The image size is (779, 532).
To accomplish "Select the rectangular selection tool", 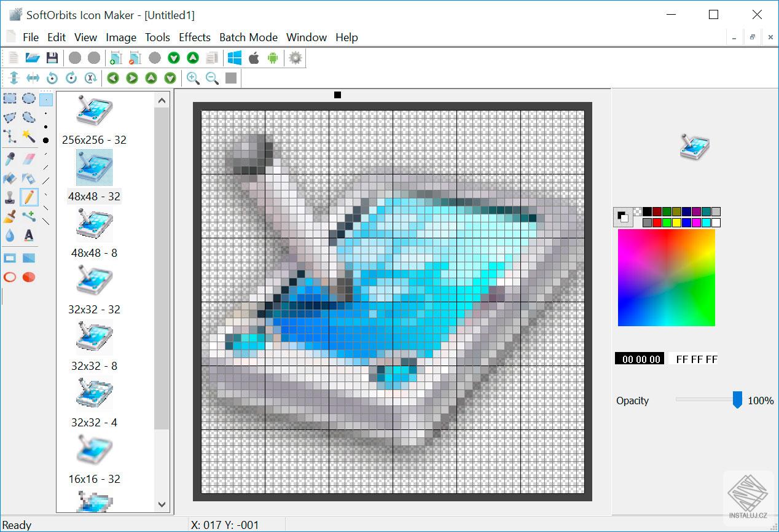I will tap(9, 98).
